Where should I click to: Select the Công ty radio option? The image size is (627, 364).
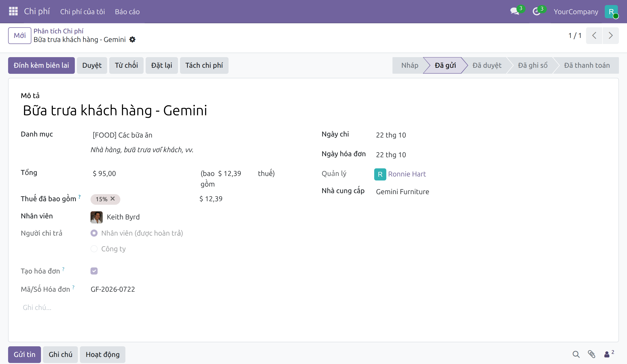(x=94, y=249)
